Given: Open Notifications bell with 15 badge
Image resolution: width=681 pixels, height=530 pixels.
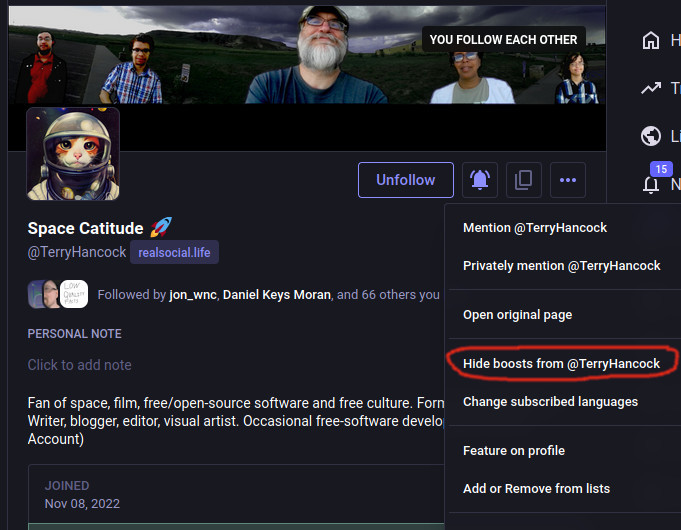Looking at the screenshot, I should 653,183.
